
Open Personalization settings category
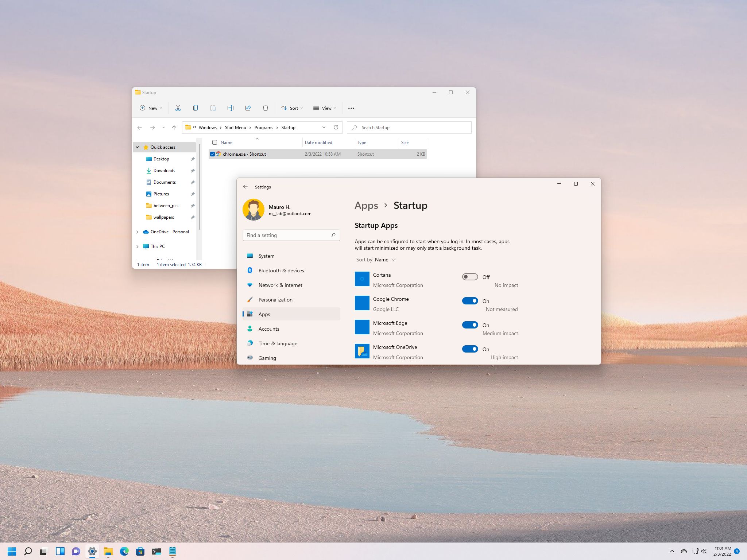tap(291, 300)
